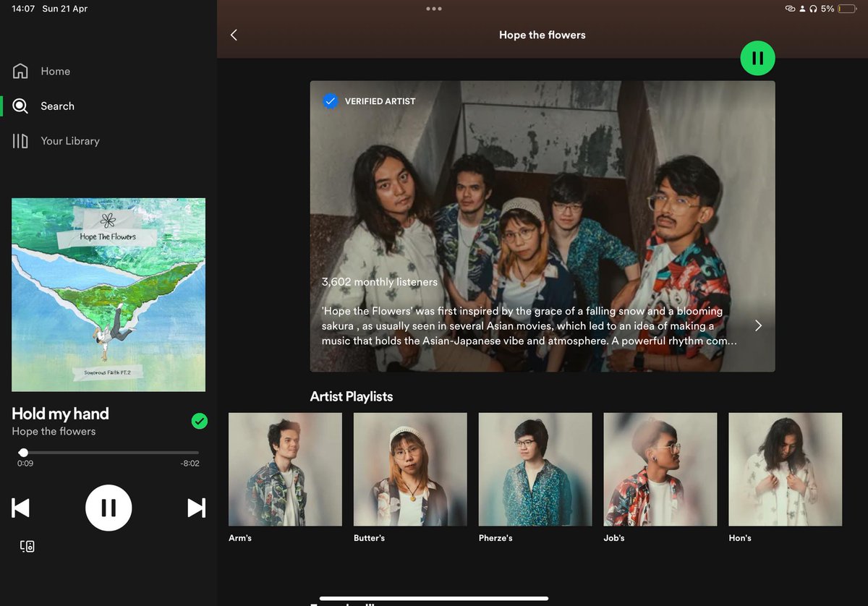The height and width of the screenshot is (606, 868).
Task: Open the connect to a device icon
Action: point(27,546)
